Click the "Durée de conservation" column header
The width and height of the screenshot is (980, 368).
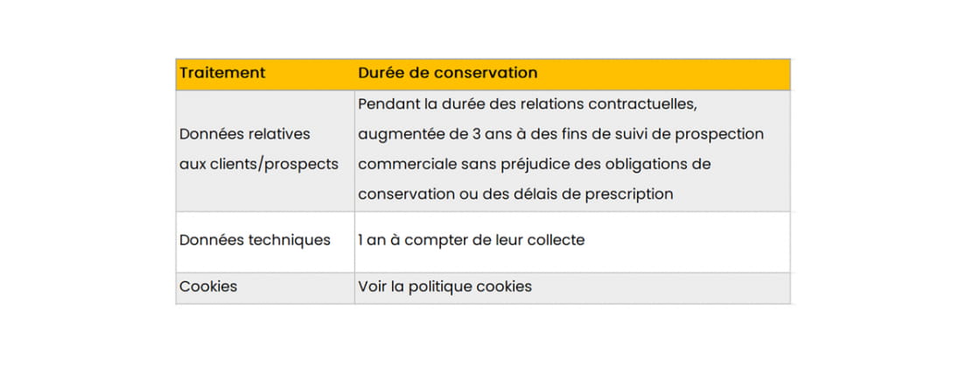point(447,73)
